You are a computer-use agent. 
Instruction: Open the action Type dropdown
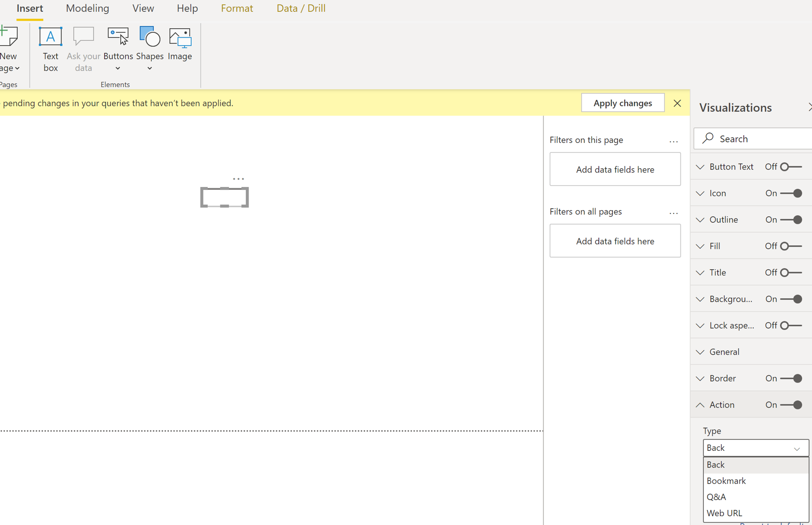(x=756, y=448)
